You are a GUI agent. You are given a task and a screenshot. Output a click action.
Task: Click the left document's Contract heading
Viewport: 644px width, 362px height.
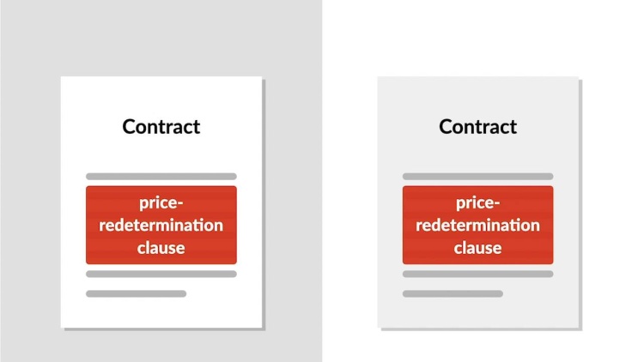[x=161, y=126]
